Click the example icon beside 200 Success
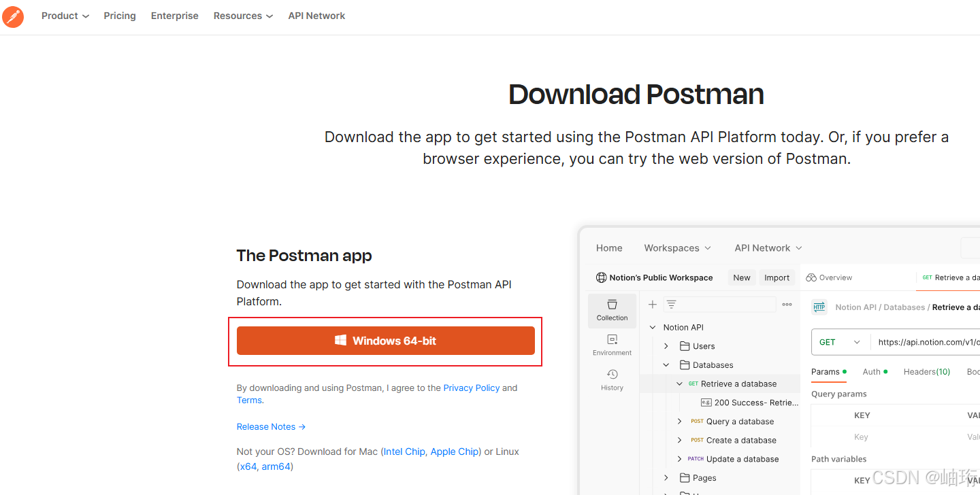This screenshot has width=980, height=495. tap(706, 403)
